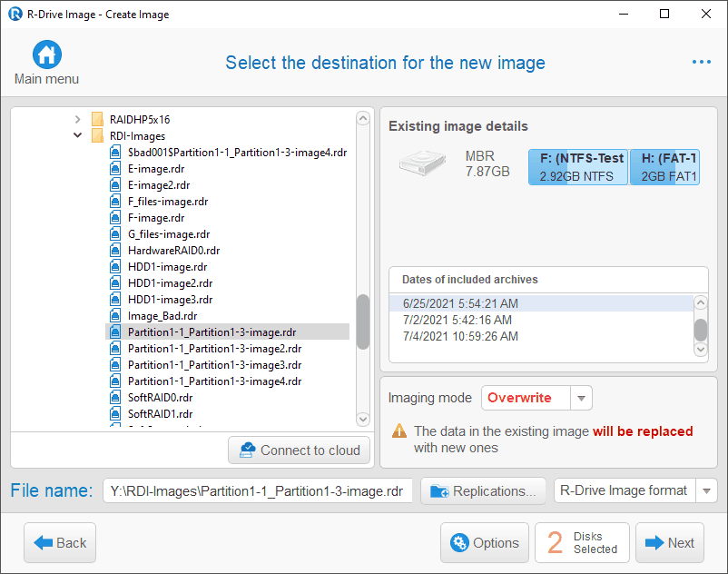
Task: Open the Replications dialog
Action: tap(483, 490)
